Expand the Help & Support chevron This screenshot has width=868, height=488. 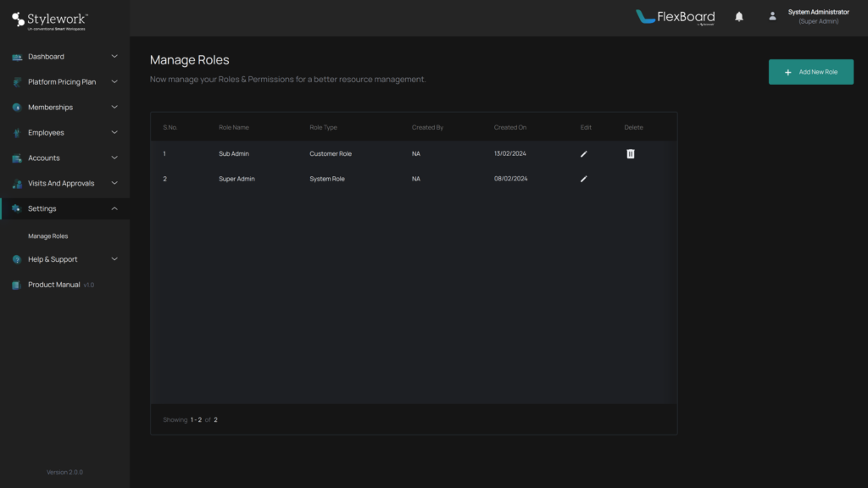(x=114, y=259)
